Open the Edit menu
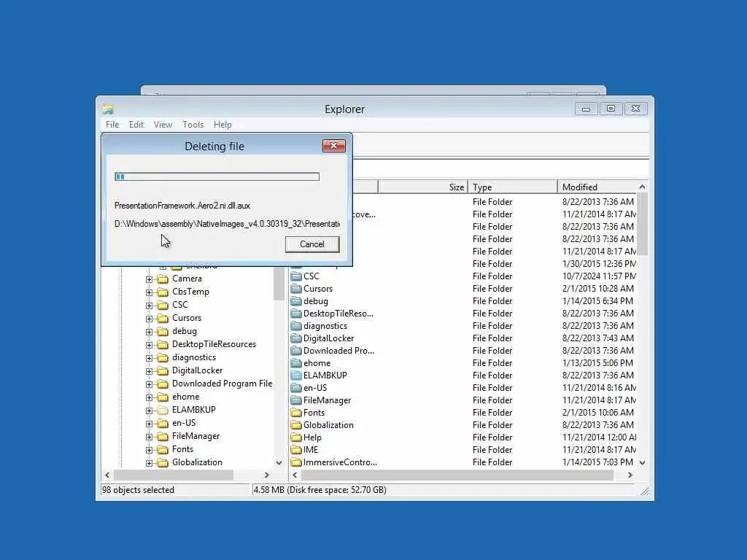This screenshot has width=747, height=560. pyautogui.click(x=136, y=125)
